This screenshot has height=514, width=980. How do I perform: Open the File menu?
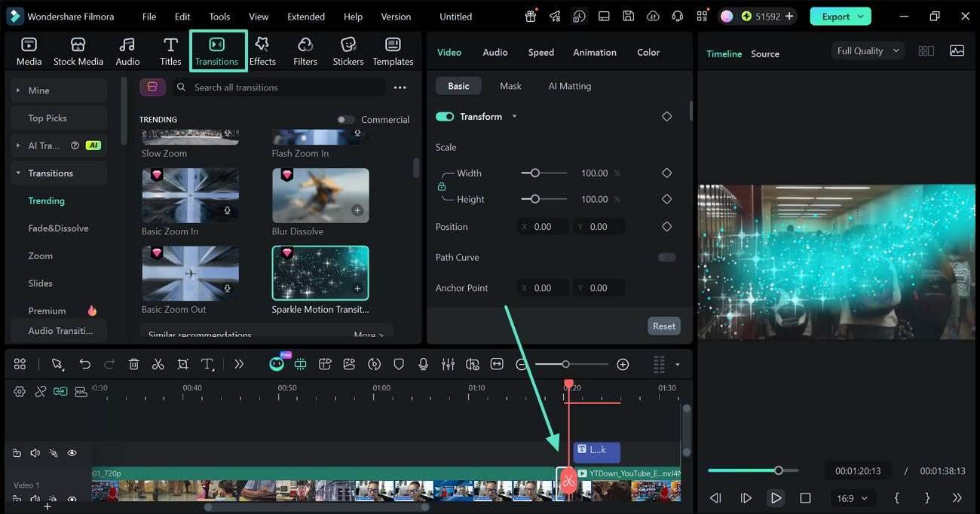coord(149,17)
